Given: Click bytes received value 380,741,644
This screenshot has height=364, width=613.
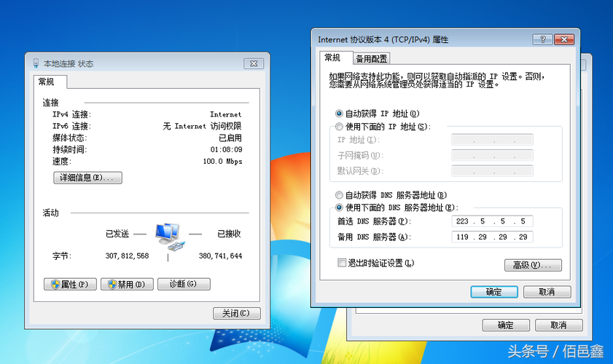Looking at the screenshot, I should 221,256.
